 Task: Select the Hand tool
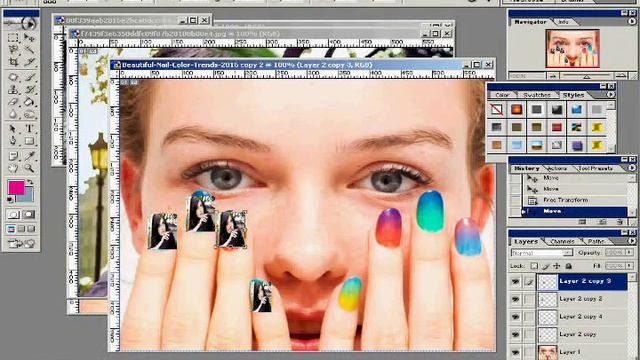pyautogui.click(x=13, y=168)
